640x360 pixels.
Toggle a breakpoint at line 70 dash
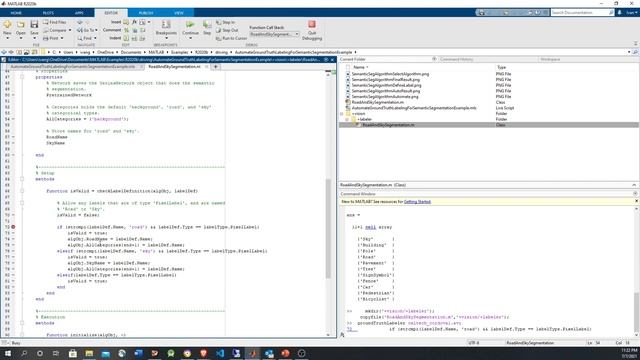(x=13, y=215)
